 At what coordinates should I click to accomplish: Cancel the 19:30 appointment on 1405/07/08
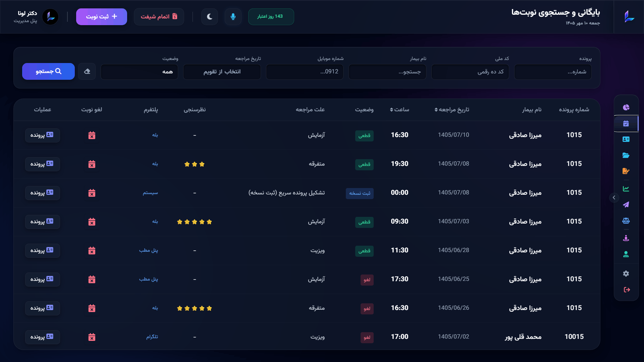(x=92, y=164)
